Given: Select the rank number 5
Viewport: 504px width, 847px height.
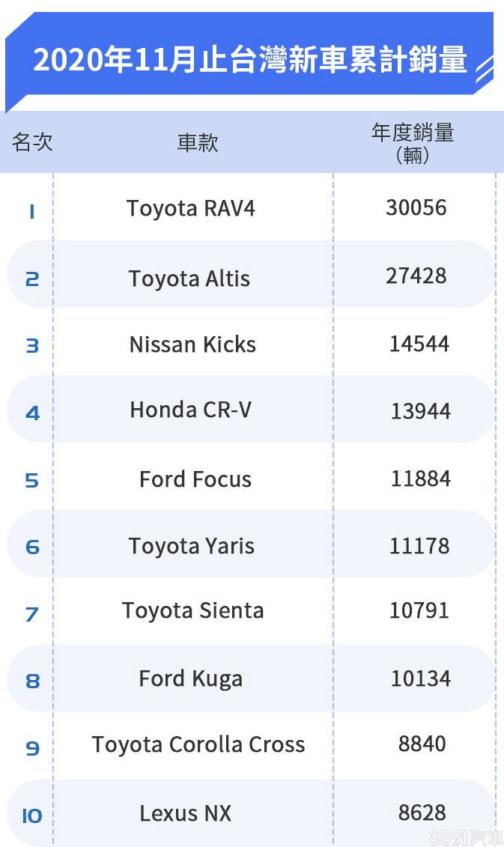Looking at the screenshot, I should point(31,480).
